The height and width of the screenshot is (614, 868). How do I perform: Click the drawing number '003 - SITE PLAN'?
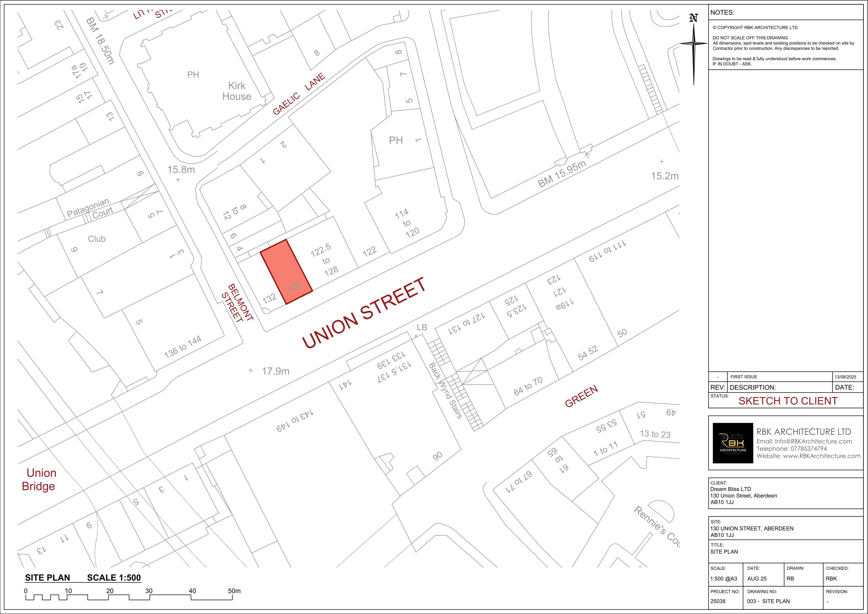(768, 601)
